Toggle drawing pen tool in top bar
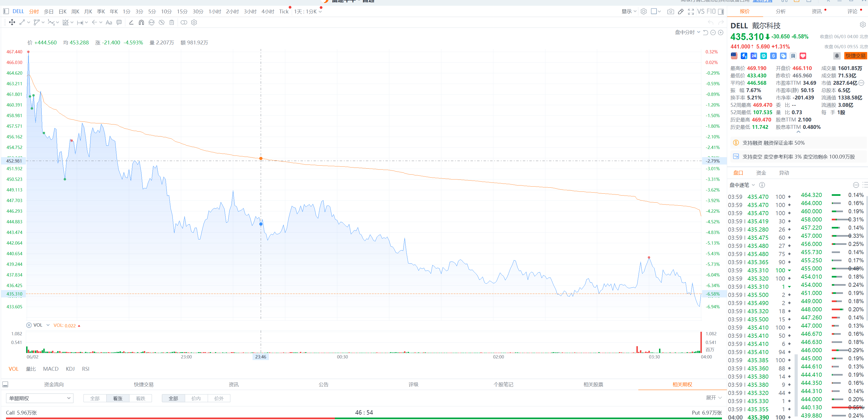 (x=681, y=11)
